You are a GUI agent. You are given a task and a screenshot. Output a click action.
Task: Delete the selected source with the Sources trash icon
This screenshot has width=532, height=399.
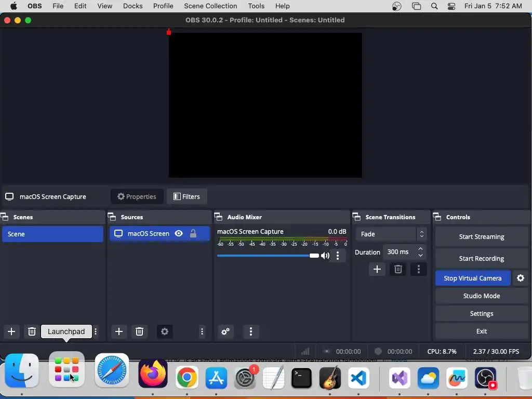click(x=139, y=331)
